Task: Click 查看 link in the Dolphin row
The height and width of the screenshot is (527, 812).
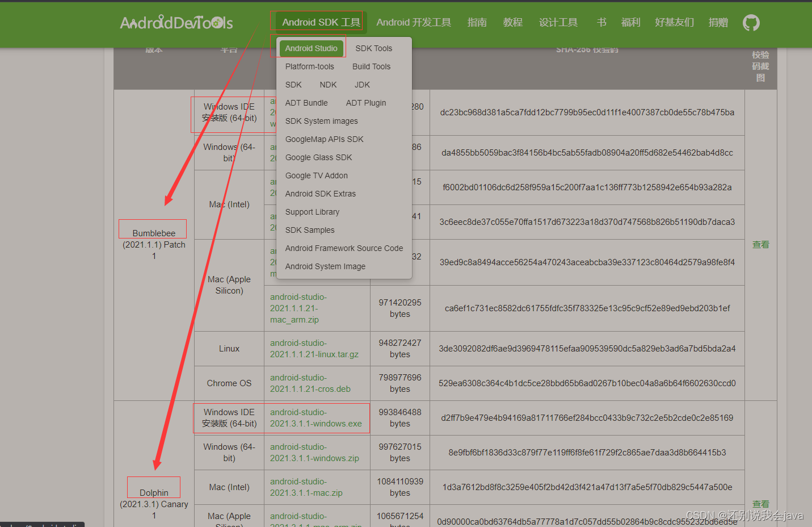Action: point(761,504)
